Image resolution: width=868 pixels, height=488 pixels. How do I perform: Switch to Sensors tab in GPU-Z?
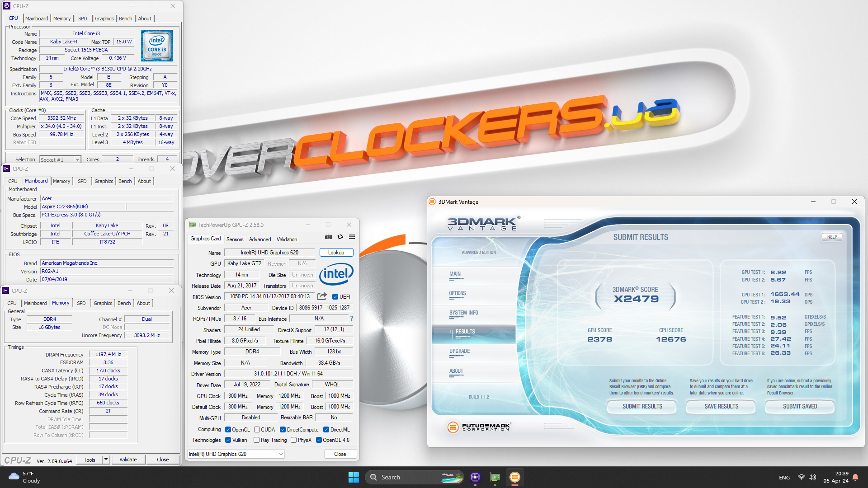coord(235,239)
